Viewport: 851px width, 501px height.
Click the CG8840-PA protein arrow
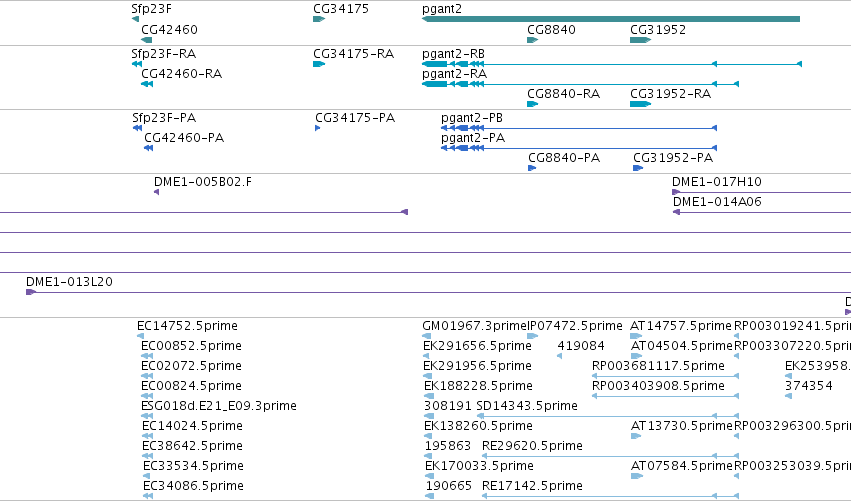tap(532, 168)
